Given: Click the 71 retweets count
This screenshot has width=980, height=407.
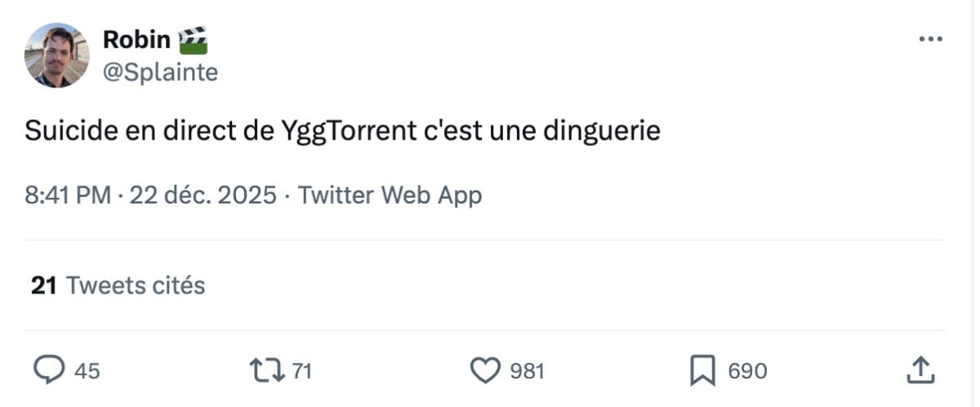Looking at the screenshot, I should (x=302, y=372).
